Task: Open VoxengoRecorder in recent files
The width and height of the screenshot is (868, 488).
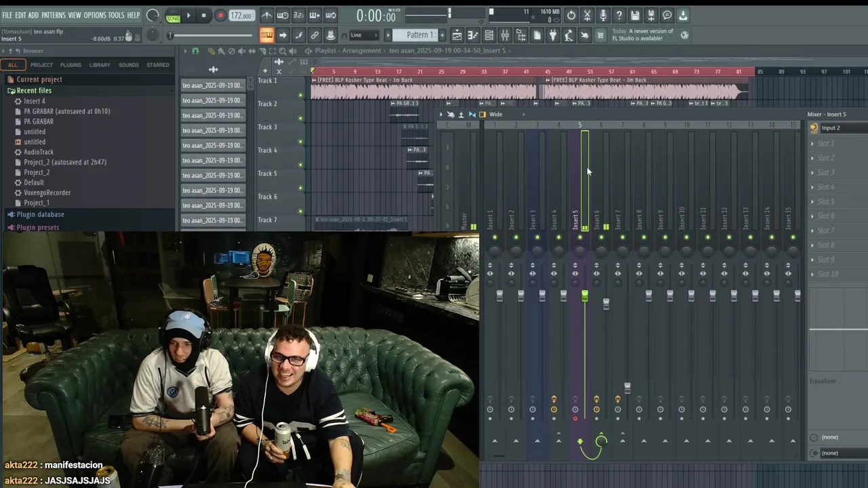Action: coord(47,192)
